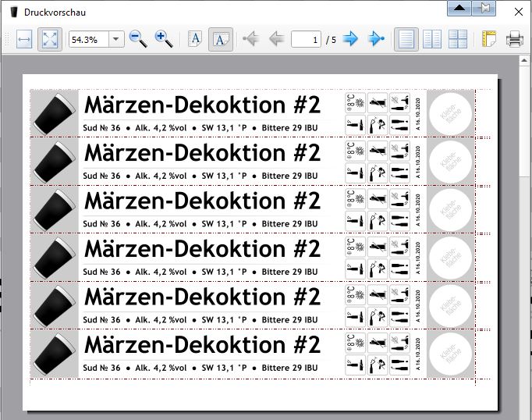Go to the previous page
This screenshot has width=532, height=420.
click(x=275, y=39)
